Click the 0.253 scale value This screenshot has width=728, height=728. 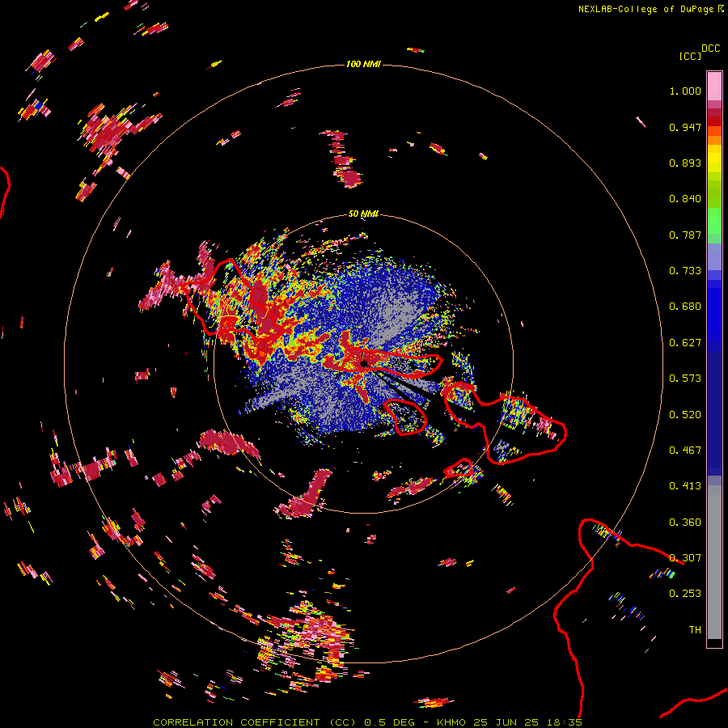[x=685, y=594]
